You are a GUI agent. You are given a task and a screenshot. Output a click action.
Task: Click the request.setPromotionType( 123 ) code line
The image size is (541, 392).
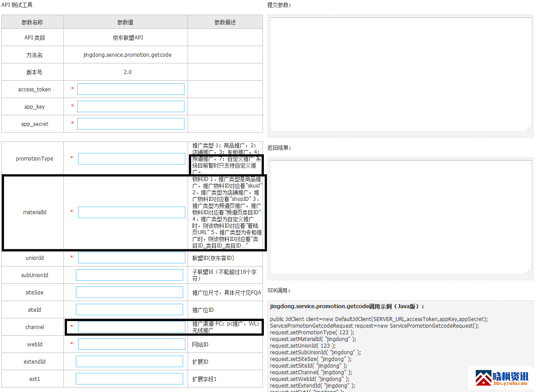coord(312,333)
